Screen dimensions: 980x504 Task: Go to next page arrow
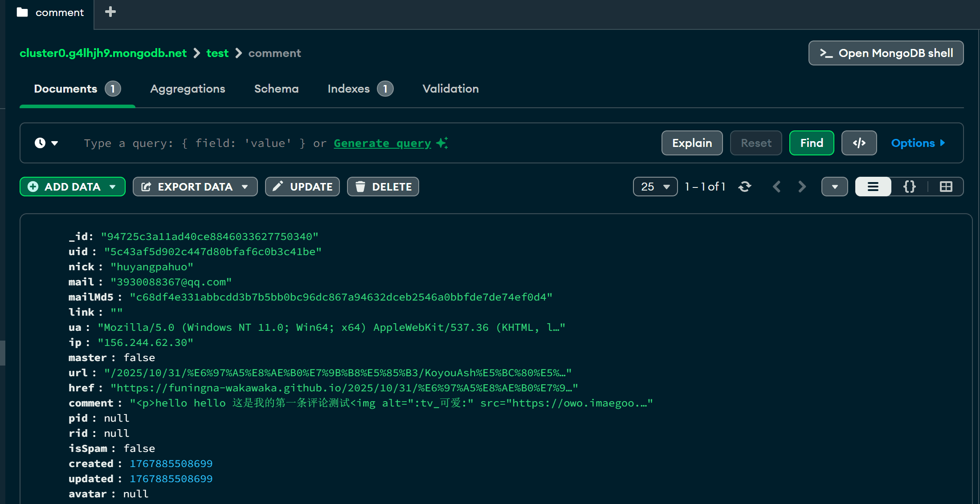coord(802,187)
